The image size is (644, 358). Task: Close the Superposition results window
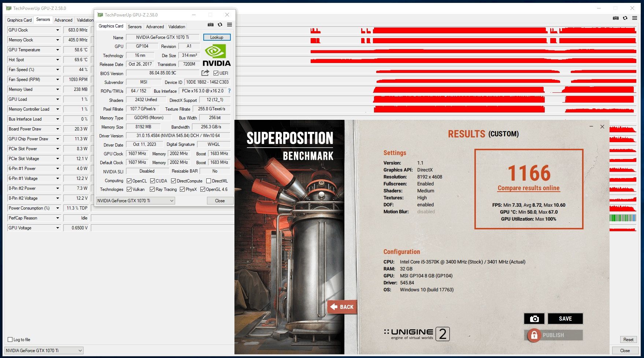point(602,126)
